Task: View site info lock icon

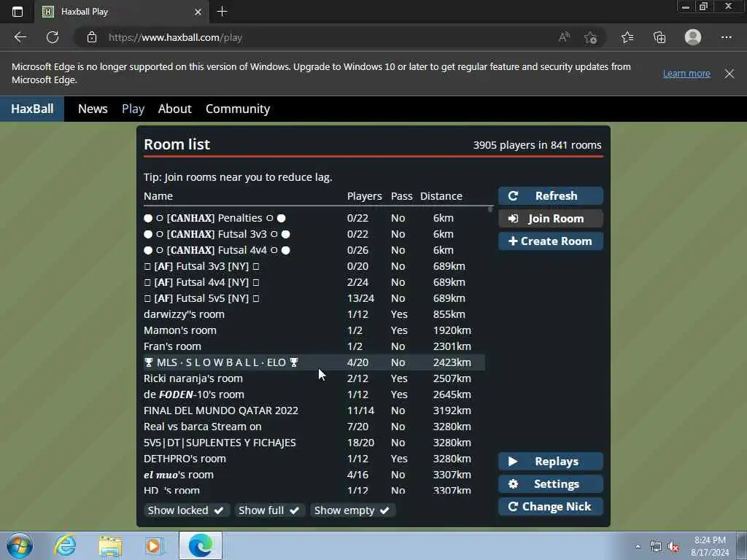Action: coord(92,37)
